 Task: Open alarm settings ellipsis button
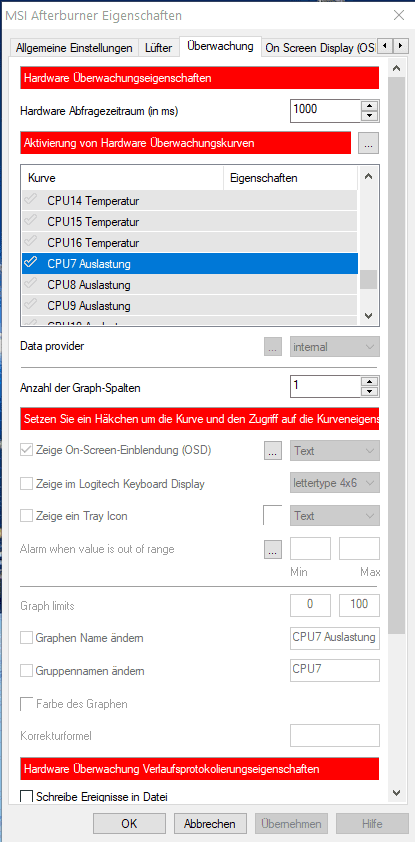click(273, 550)
